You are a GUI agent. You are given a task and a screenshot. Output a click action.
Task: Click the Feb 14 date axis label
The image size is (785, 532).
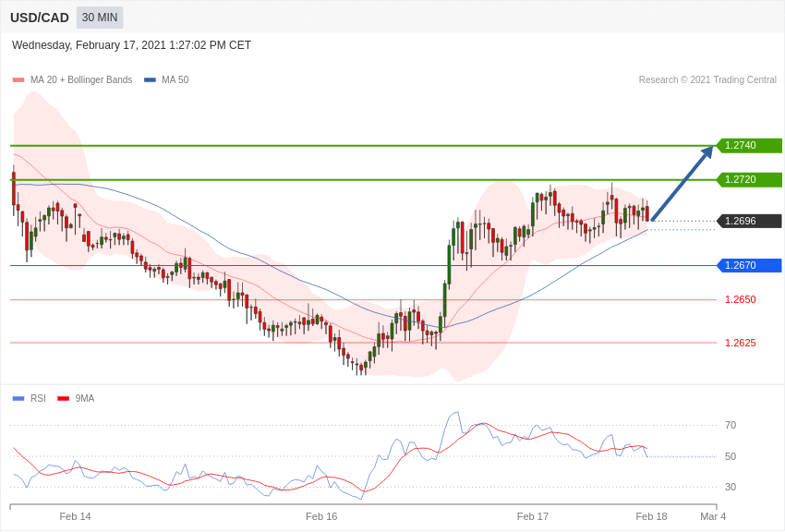click(75, 516)
